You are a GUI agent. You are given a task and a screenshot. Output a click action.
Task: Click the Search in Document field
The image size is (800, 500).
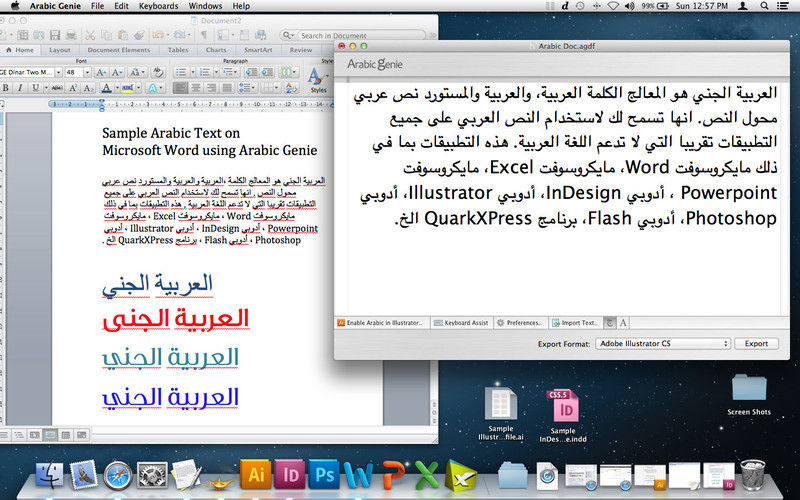pyautogui.click(x=361, y=35)
